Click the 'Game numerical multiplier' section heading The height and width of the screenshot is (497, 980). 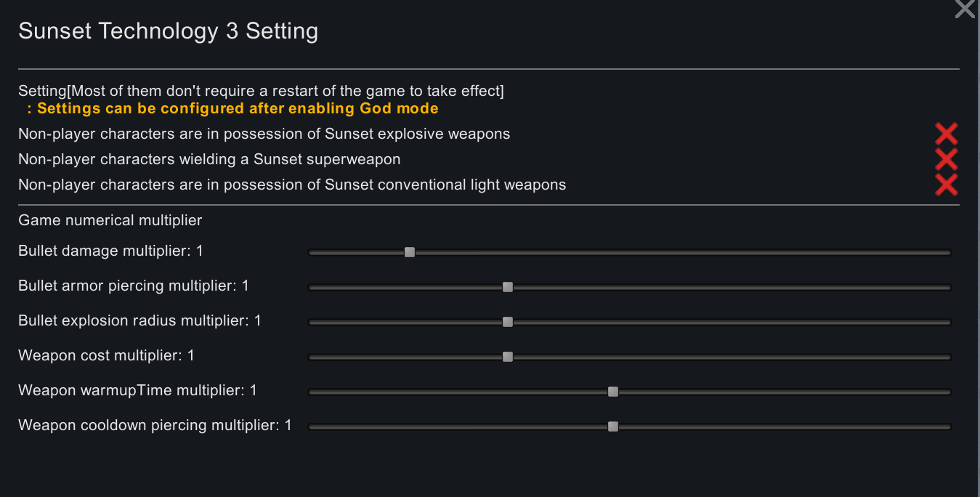coord(110,220)
